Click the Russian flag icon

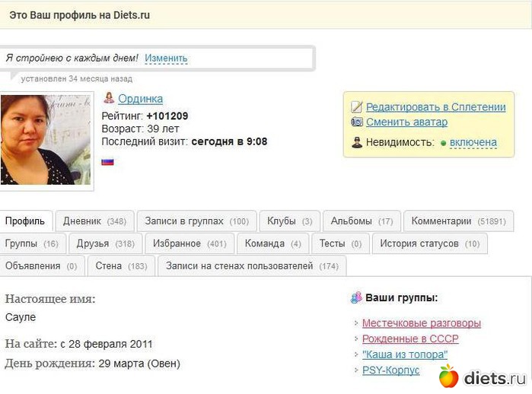[107, 161]
